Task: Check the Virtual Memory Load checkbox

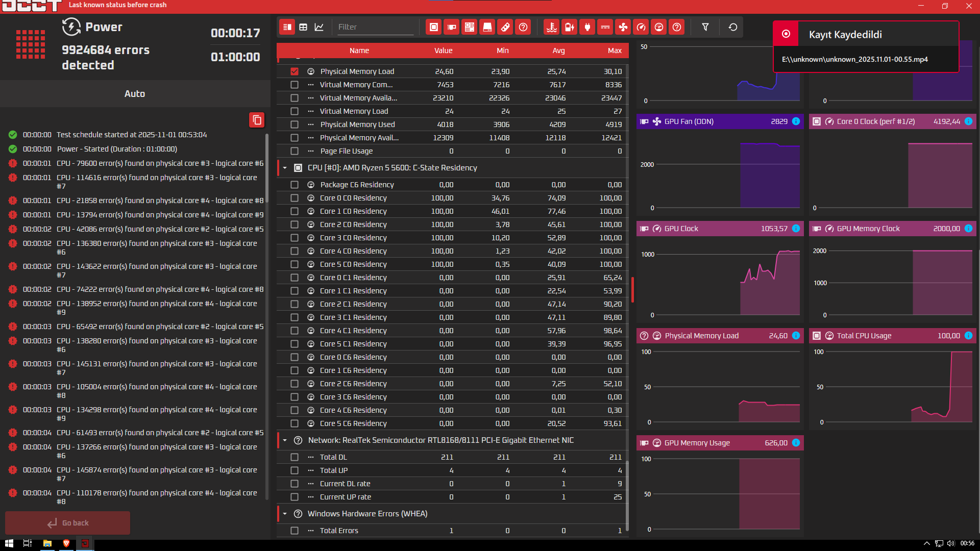Action: point(295,111)
